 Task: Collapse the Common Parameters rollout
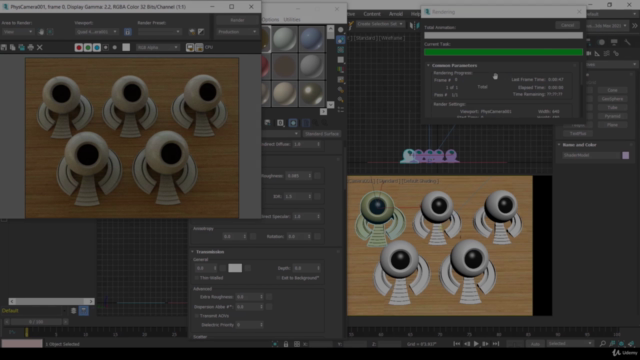click(x=428, y=65)
